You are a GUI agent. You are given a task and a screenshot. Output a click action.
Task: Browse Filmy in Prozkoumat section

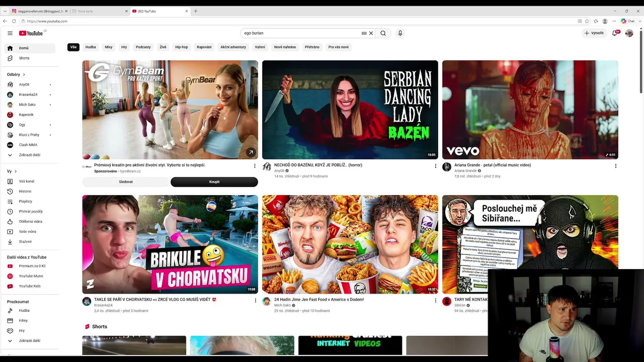[x=30, y=321]
